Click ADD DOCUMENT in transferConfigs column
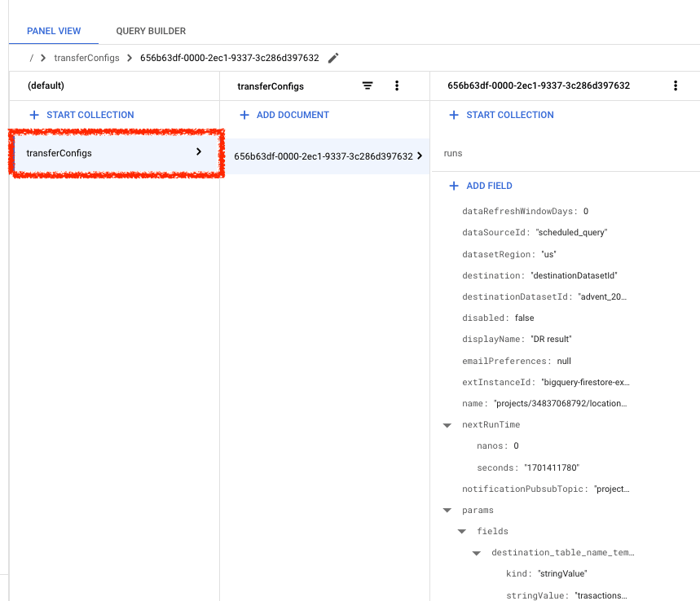The image size is (700, 601). coord(284,115)
